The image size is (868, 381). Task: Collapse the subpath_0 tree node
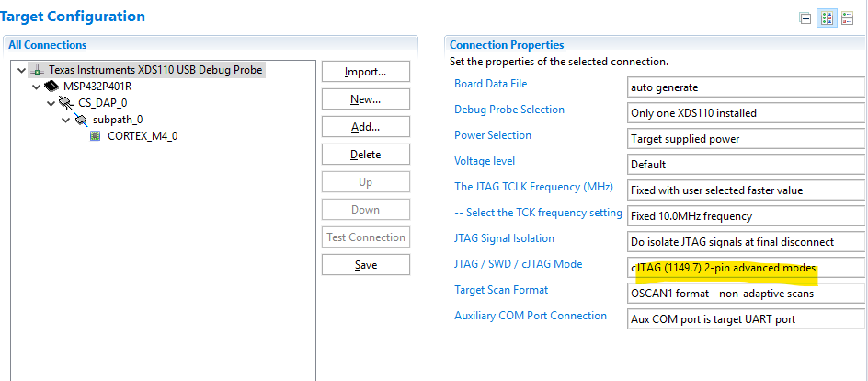(x=66, y=120)
